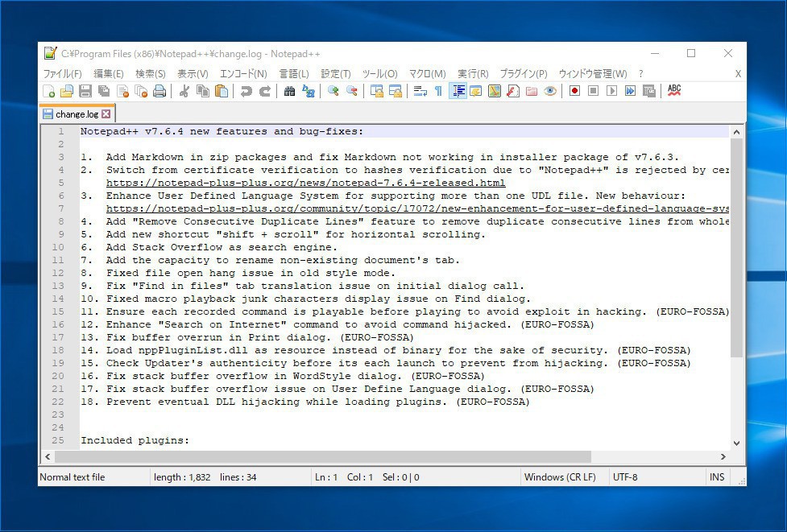
Task: Toggle synchronized horizontal scrolling
Action: (395, 91)
